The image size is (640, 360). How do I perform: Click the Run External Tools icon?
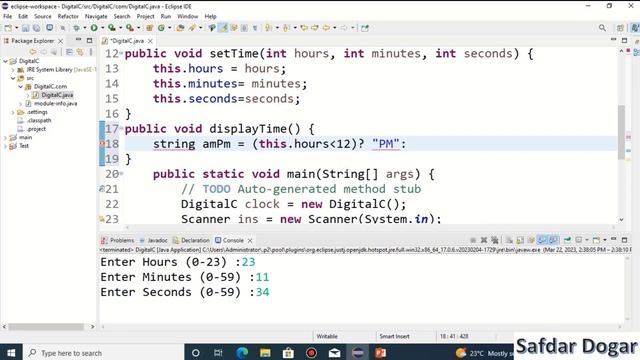pos(130,28)
